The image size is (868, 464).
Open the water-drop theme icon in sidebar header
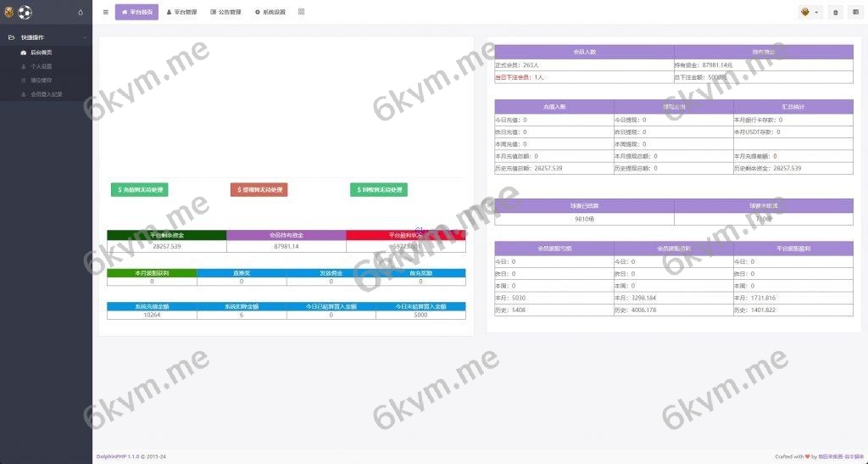tap(81, 12)
